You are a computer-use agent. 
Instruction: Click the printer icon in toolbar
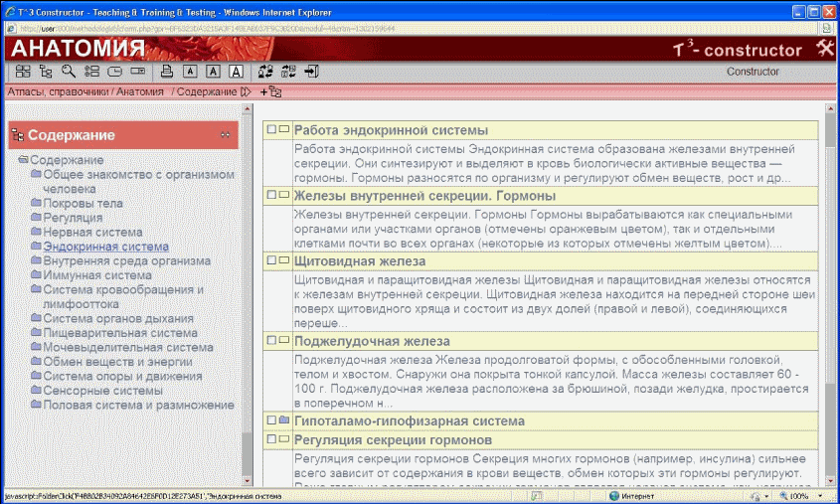point(167,72)
